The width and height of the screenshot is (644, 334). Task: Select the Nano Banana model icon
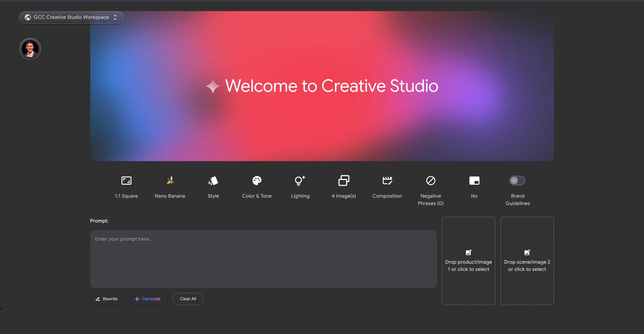(170, 180)
